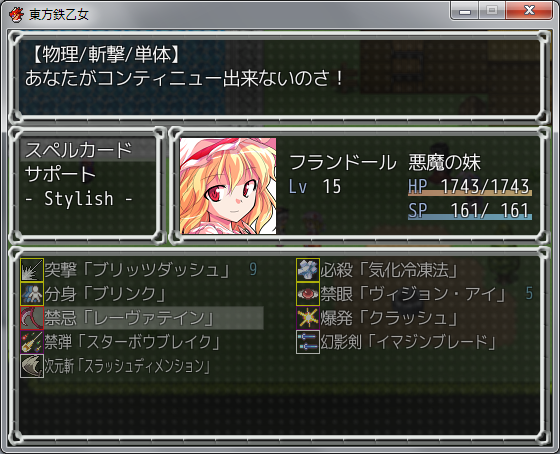
Task: Click the 突撃「ブリッツダッシュ」 skill icon
Action: (32, 270)
